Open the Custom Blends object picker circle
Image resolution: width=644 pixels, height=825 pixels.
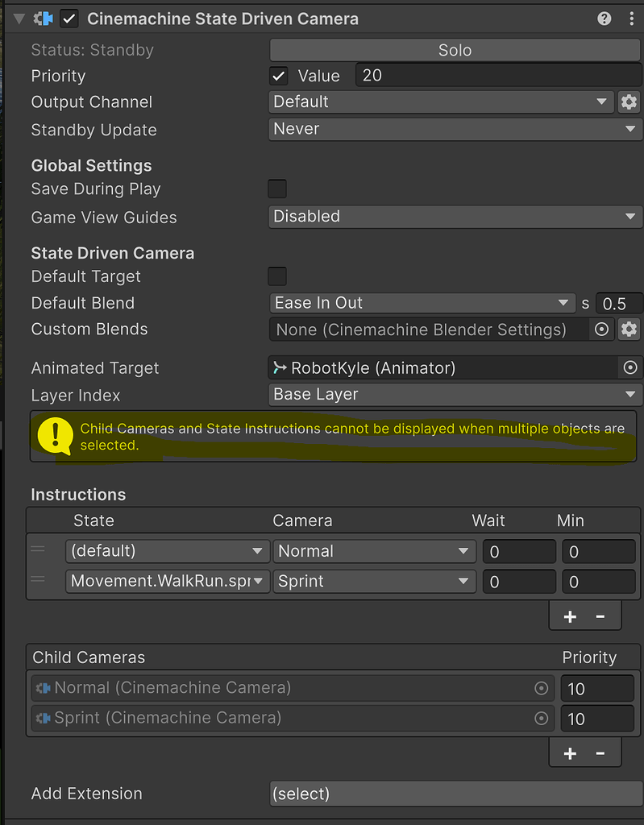point(603,329)
